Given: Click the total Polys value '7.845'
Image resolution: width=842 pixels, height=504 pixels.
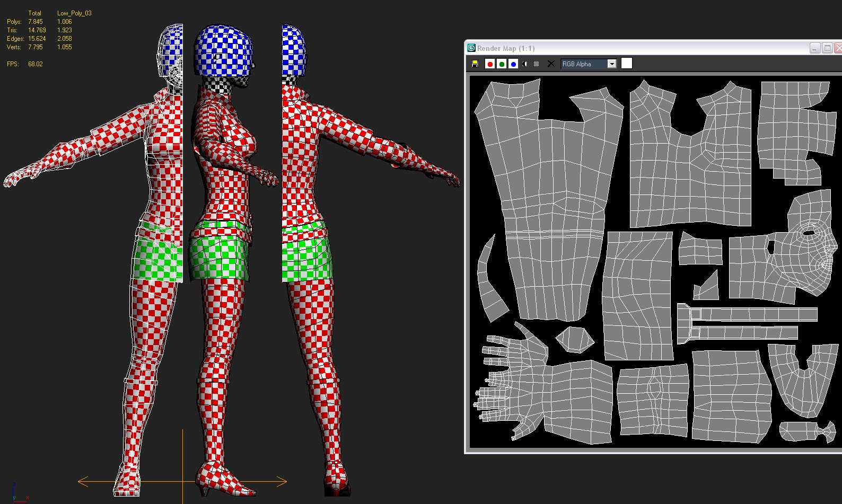Looking at the screenshot, I should point(36,22).
